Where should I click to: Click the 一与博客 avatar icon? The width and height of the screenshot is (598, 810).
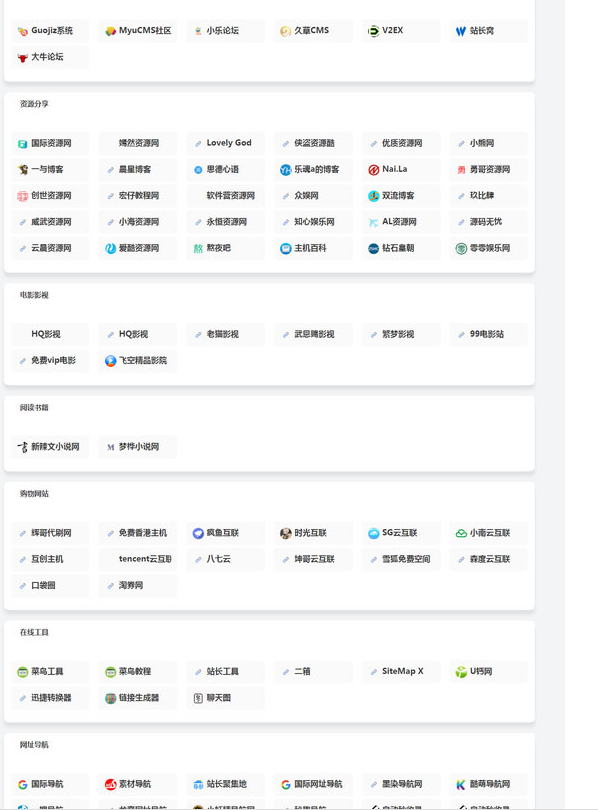[23, 170]
